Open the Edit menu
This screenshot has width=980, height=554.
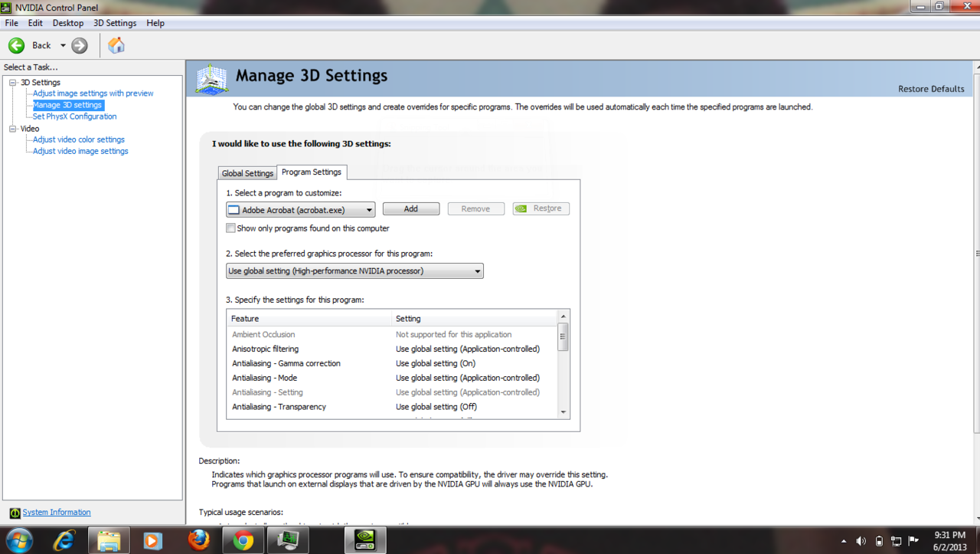[x=35, y=23]
